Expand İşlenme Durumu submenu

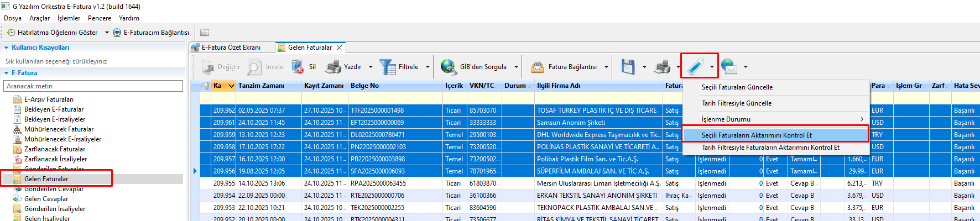(x=861, y=119)
